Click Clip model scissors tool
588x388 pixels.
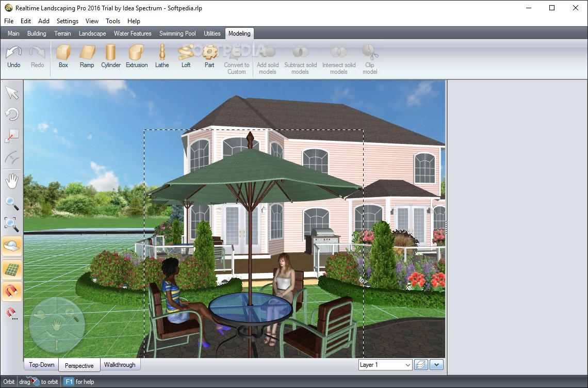370,59
